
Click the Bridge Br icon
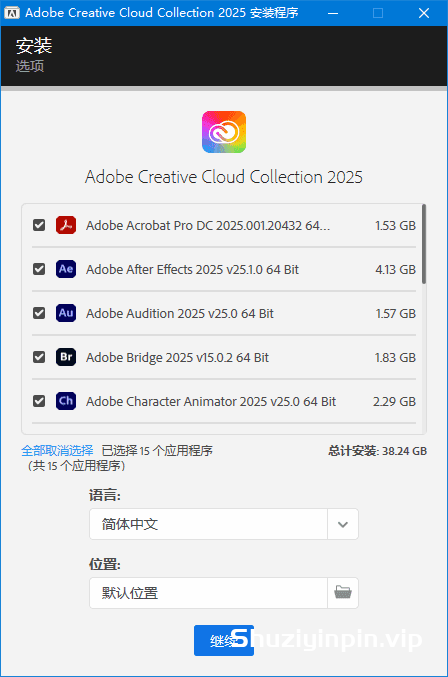[66, 357]
